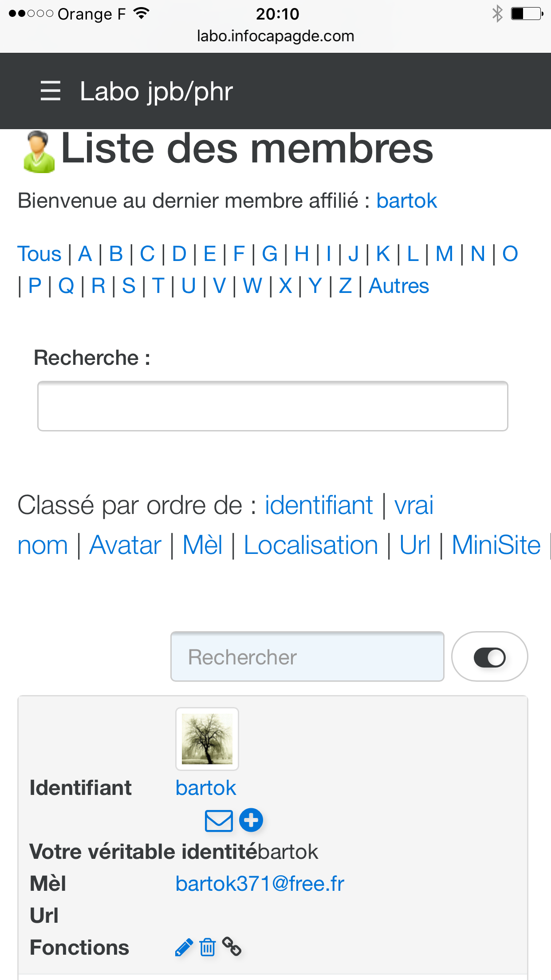Screen dimensions: 551x980
Task: Sort the list by identifiant
Action: 319,505
